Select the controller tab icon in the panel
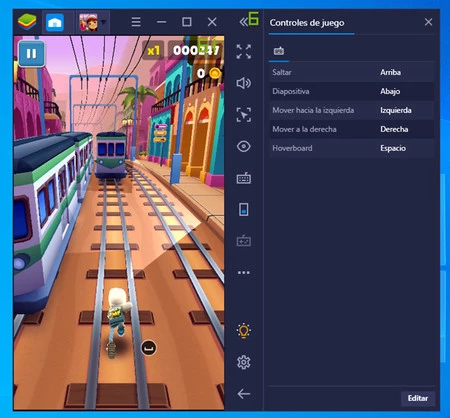Viewport: 450px width, 418px height. tap(279, 51)
